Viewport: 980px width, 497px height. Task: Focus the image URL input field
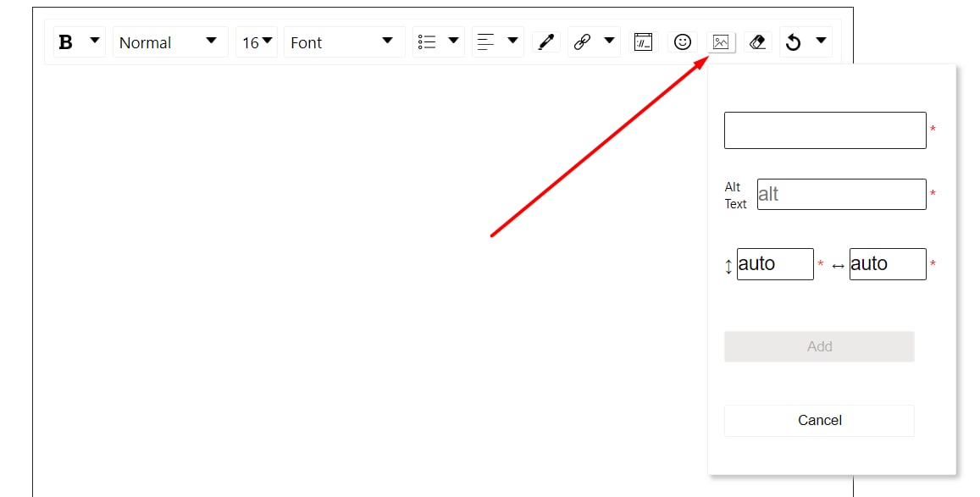[x=825, y=130]
